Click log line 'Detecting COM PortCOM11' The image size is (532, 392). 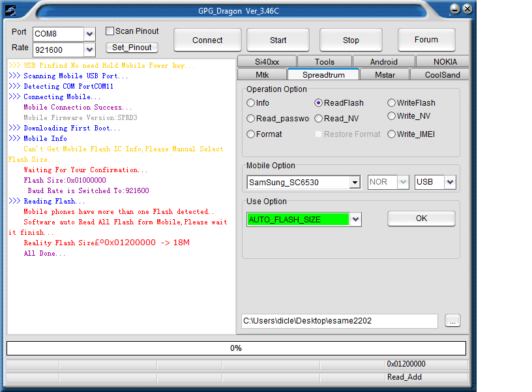[61, 86]
